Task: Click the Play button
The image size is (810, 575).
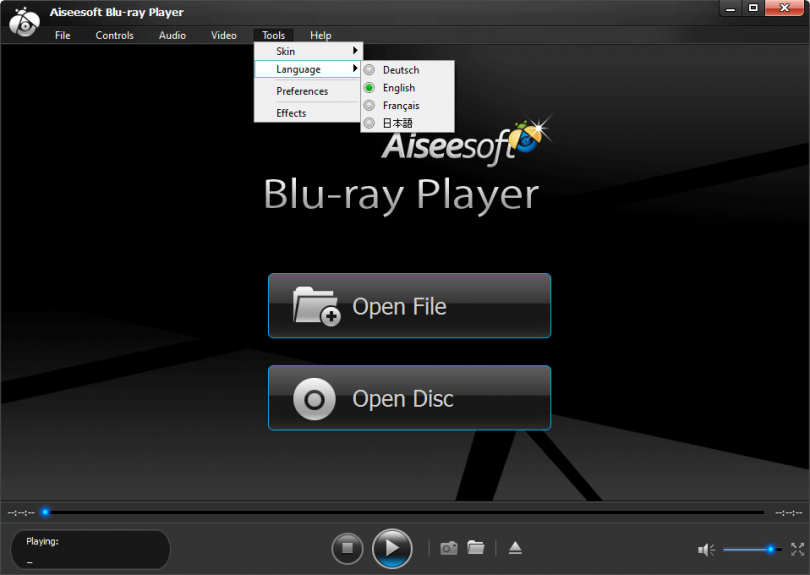Action: 392,548
